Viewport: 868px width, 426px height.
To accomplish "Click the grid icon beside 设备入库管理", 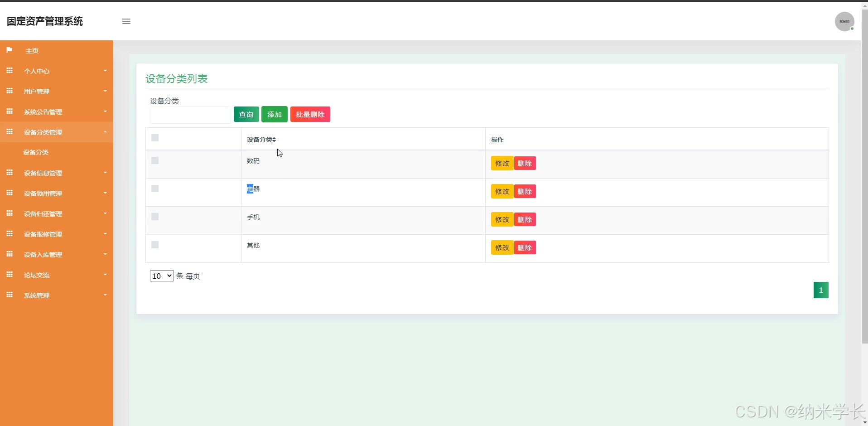I will (x=9, y=254).
